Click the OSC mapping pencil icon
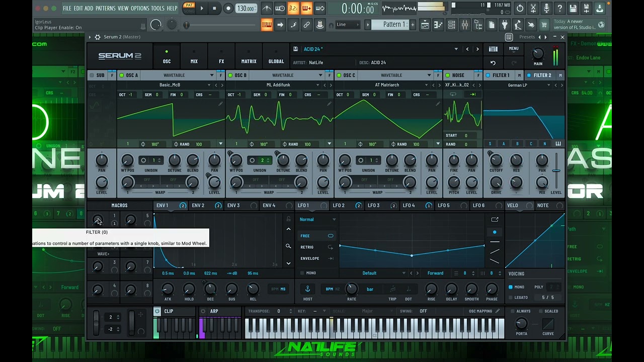This screenshot has width=644, height=362. pyautogui.click(x=498, y=311)
